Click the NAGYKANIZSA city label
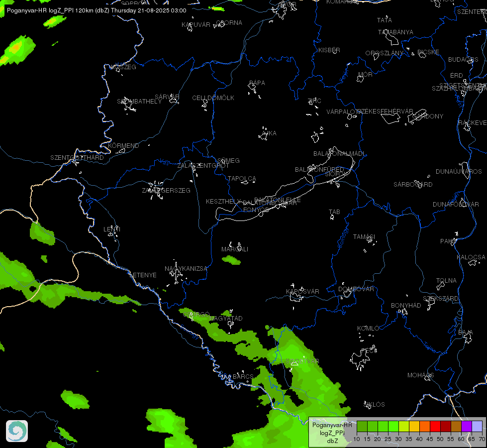Viewport: 487px width, 448px height. point(186,269)
